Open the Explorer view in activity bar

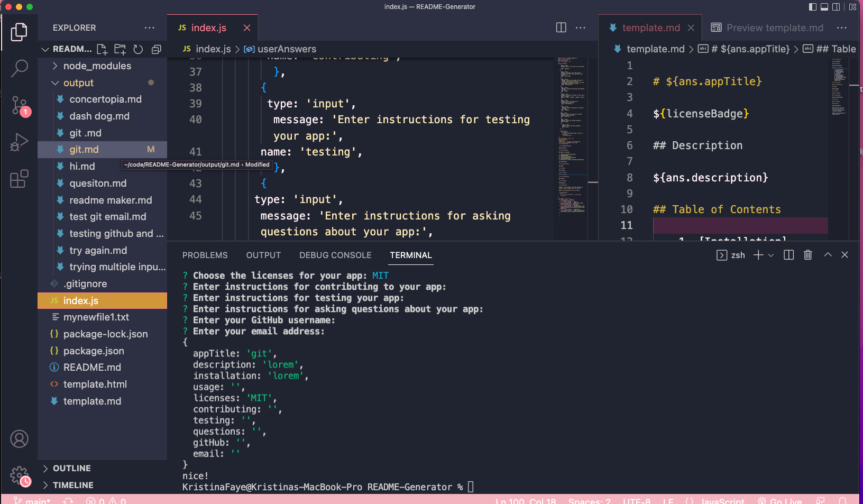(19, 32)
